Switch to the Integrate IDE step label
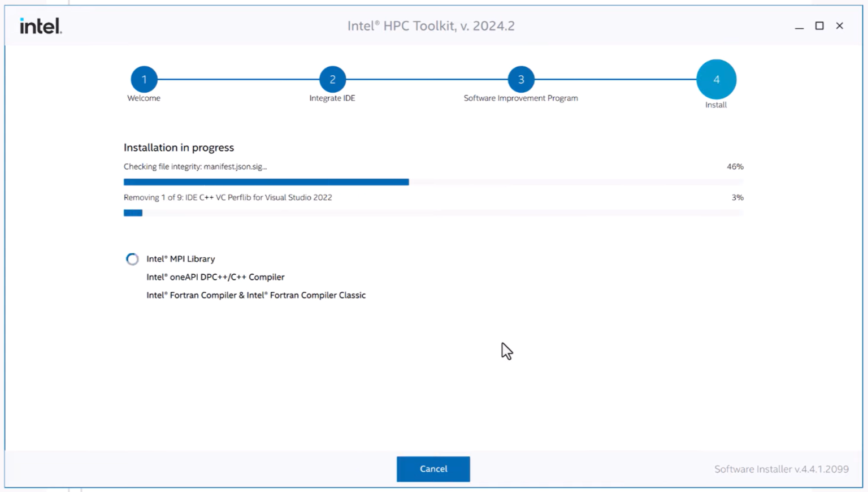This screenshot has width=868, height=492. (x=332, y=98)
